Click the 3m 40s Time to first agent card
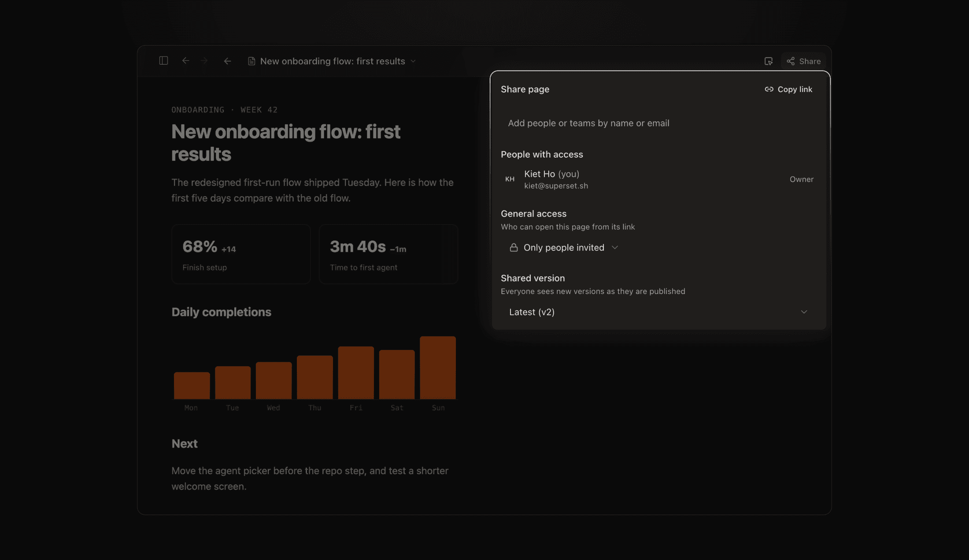This screenshot has height=560, width=969. [388, 254]
